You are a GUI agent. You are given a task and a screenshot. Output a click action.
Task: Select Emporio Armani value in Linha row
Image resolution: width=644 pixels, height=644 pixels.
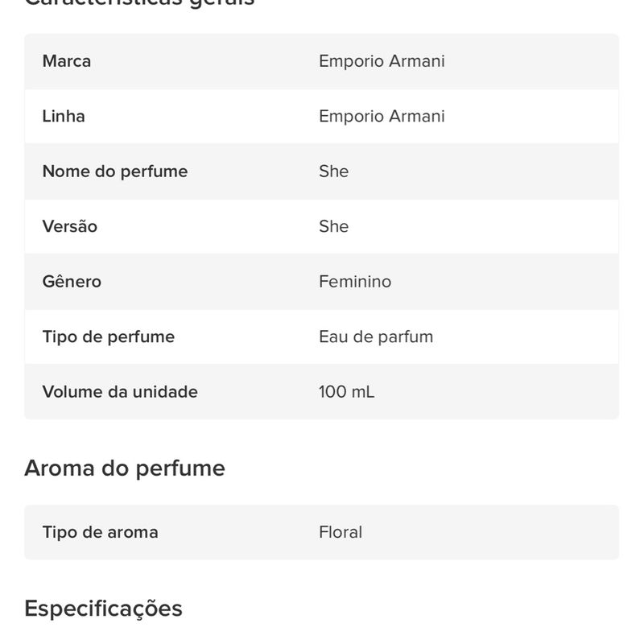[x=382, y=116]
